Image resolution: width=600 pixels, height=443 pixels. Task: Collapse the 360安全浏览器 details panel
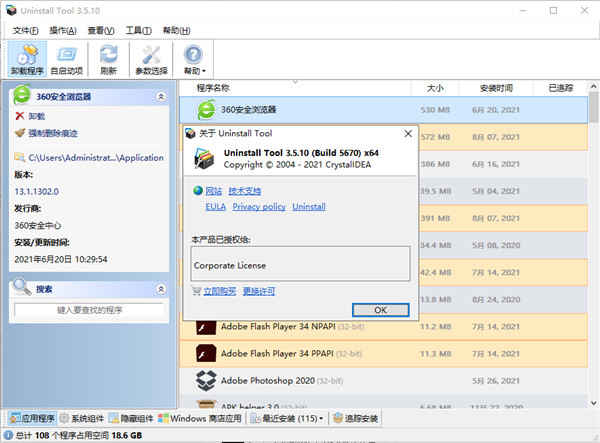point(161,96)
